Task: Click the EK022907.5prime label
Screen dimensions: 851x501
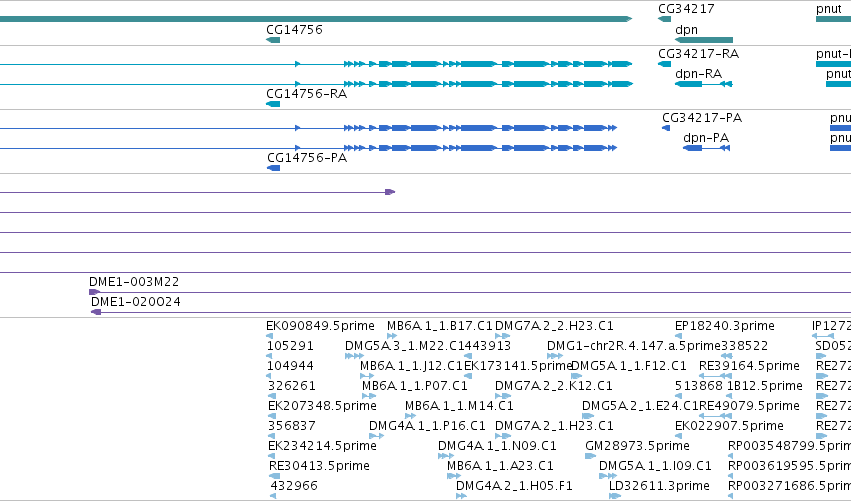Action: pos(729,426)
